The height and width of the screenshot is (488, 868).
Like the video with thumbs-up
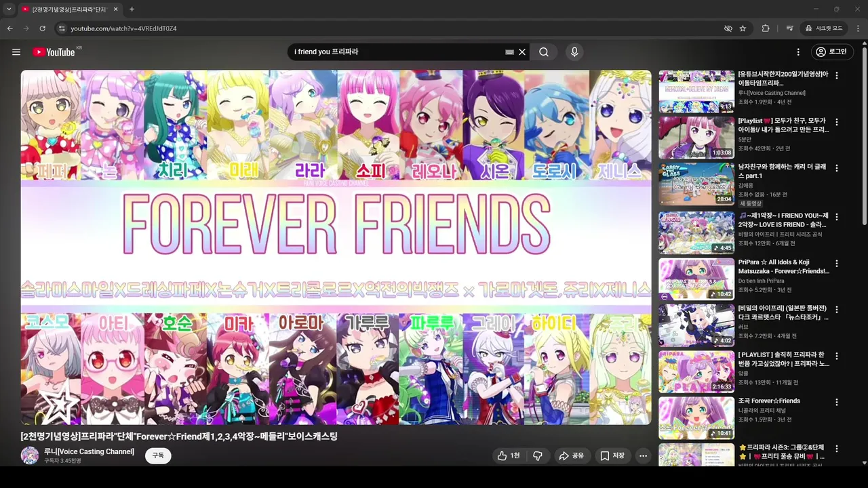(509, 456)
